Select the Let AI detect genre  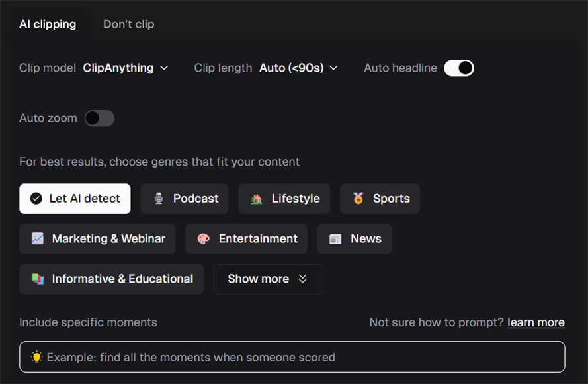(75, 199)
